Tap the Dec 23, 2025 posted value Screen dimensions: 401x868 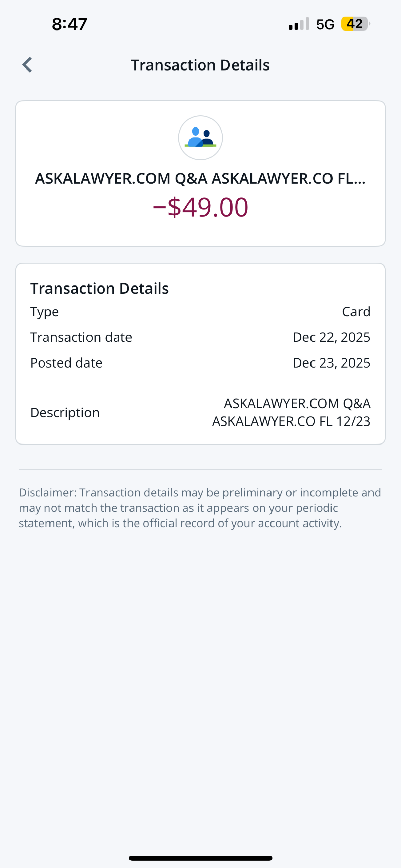(331, 363)
